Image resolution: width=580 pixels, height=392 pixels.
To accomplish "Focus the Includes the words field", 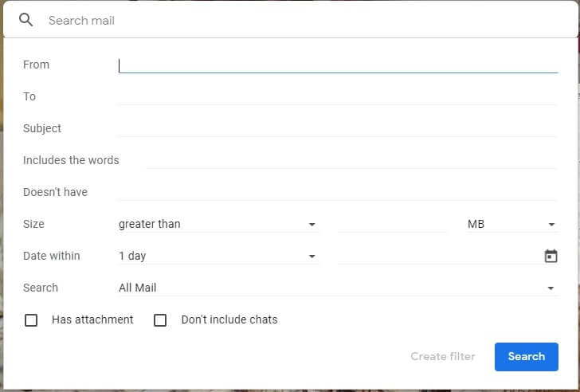I will 351,160.
